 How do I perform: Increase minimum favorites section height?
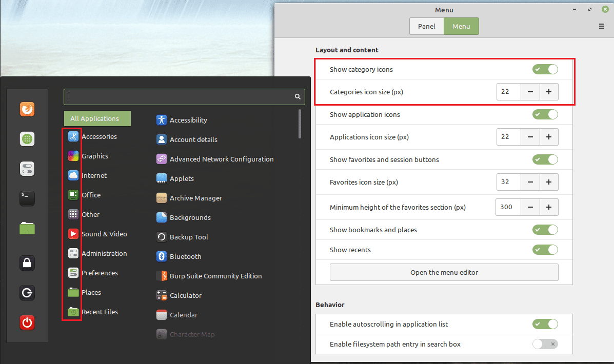(549, 207)
